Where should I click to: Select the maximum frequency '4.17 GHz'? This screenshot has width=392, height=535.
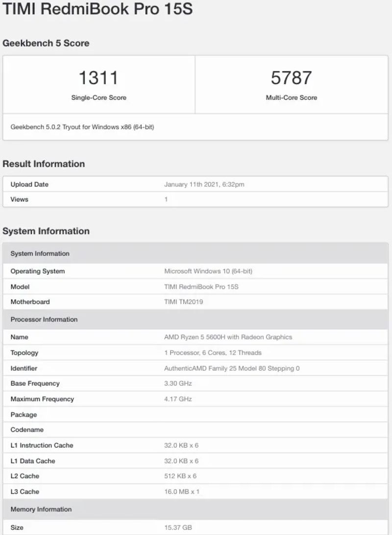(178, 399)
